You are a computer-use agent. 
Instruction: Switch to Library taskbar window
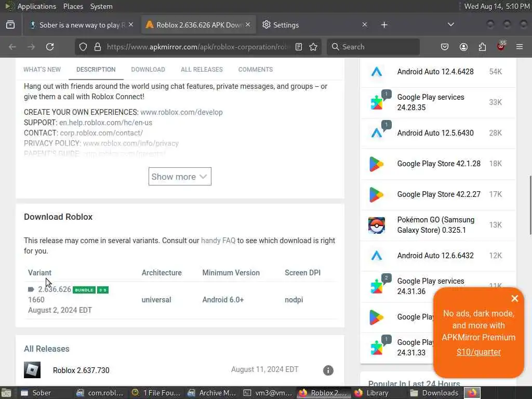[x=379, y=393]
